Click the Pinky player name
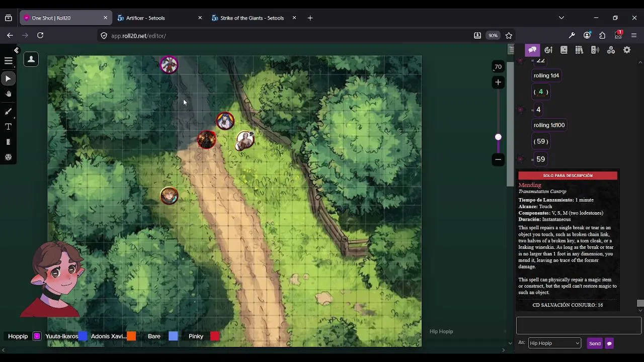This screenshot has height=362, width=644. coord(196,336)
